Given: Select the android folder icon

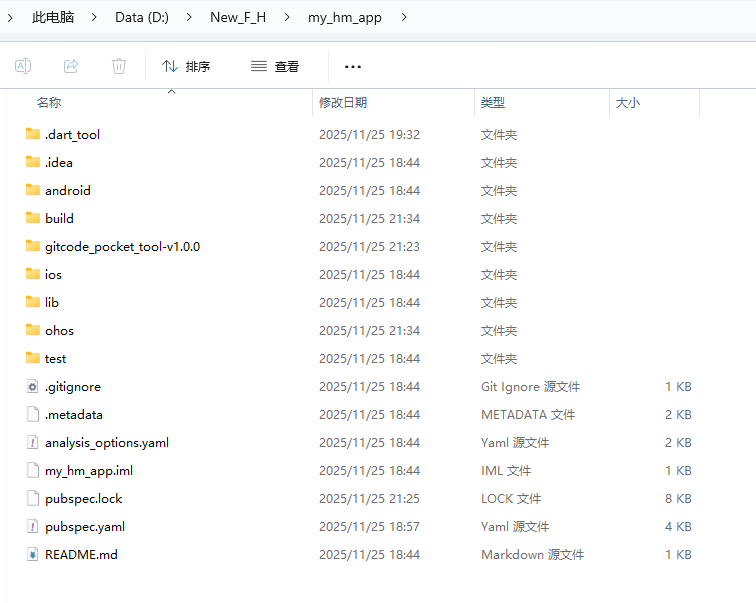Looking at the screenshot, I should 33,189.
